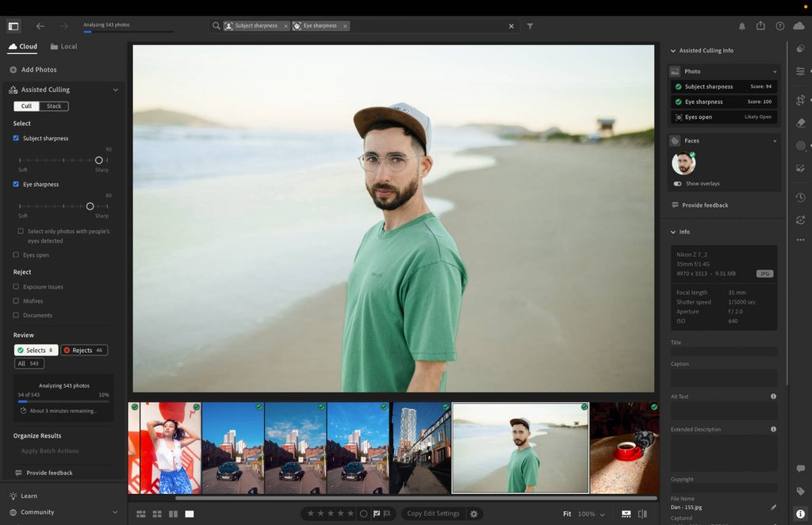Screen dimensions: 812x525
Task: Collapse the Faces section
Action: point(775,141)
